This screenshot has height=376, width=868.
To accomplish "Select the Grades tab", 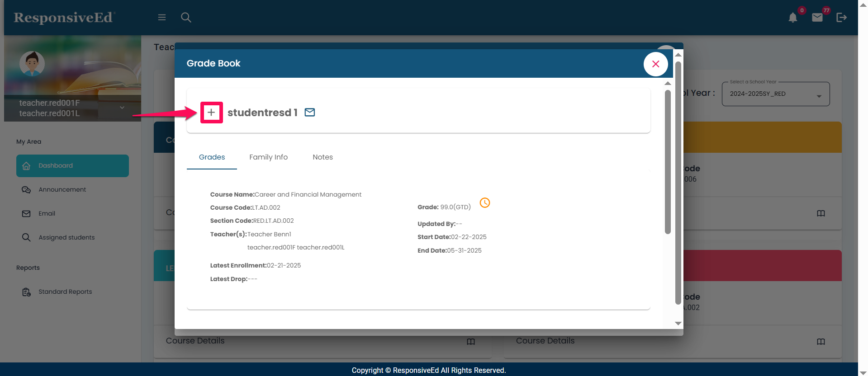I will point(212,157).
